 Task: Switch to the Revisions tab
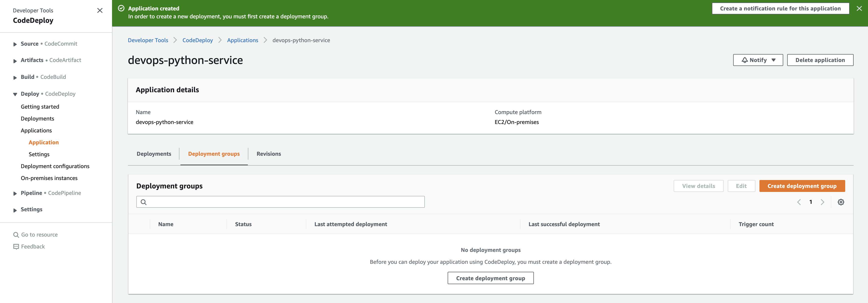[268, 154]
